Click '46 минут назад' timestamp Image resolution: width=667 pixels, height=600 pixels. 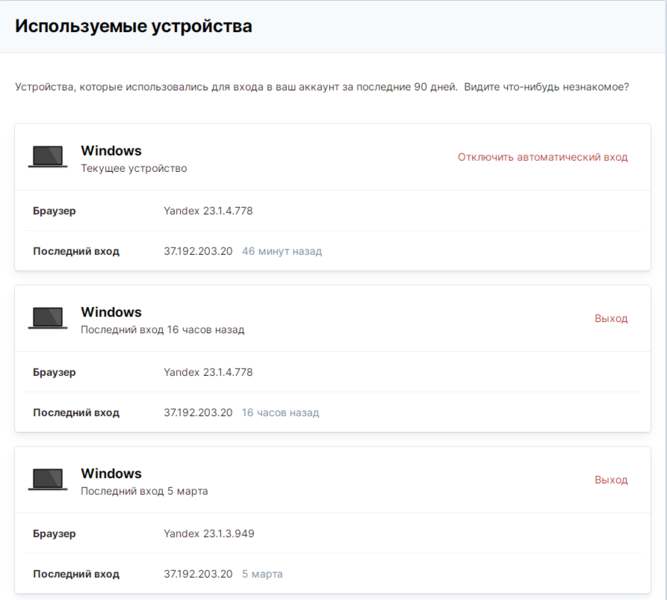click(x=282, y=251)
